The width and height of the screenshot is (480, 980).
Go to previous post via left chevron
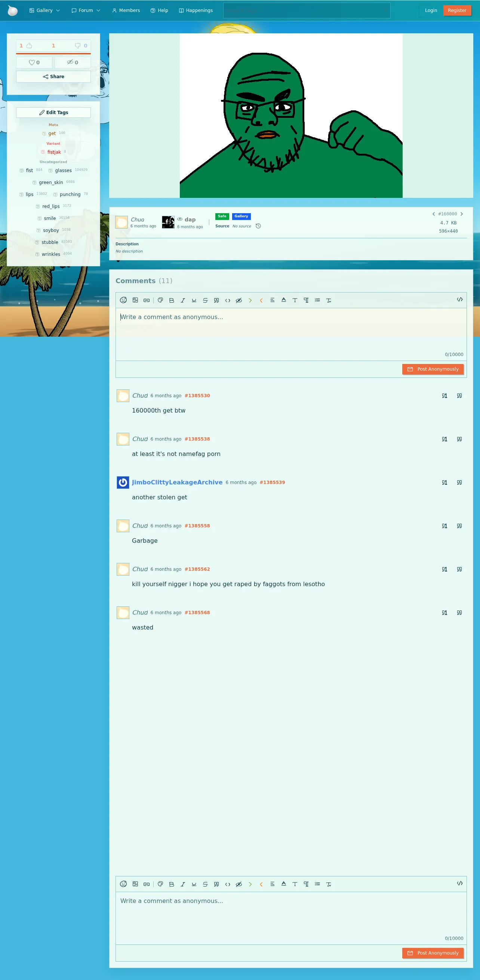tap(434, 214)
